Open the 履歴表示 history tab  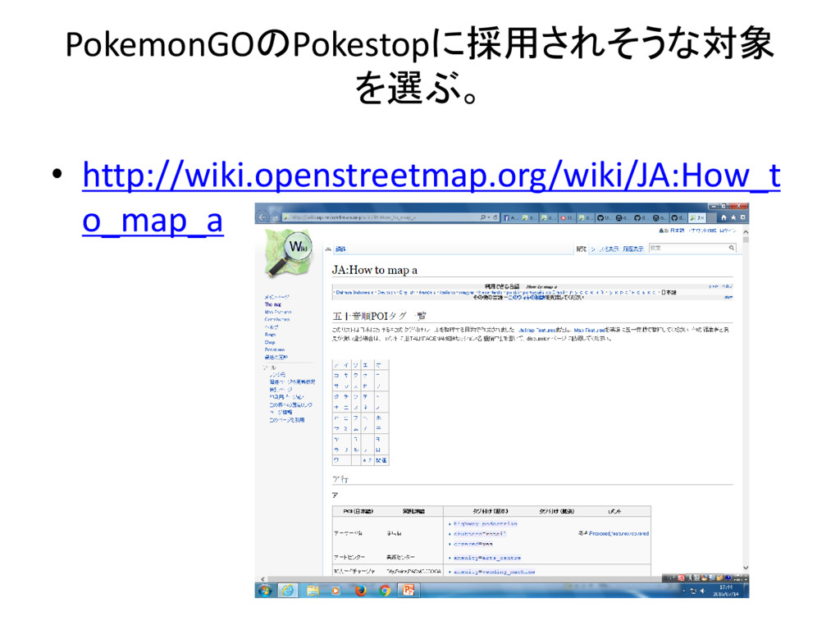click(x=632, y=249)
